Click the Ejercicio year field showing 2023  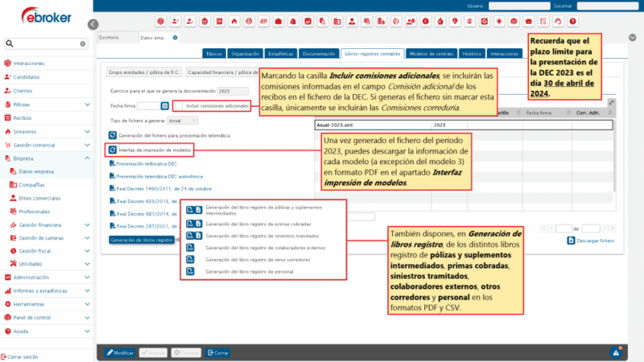[x=233, y=91]
